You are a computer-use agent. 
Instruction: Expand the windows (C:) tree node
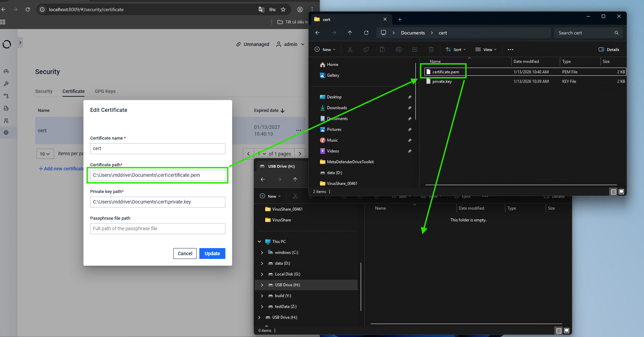[262, 252]
